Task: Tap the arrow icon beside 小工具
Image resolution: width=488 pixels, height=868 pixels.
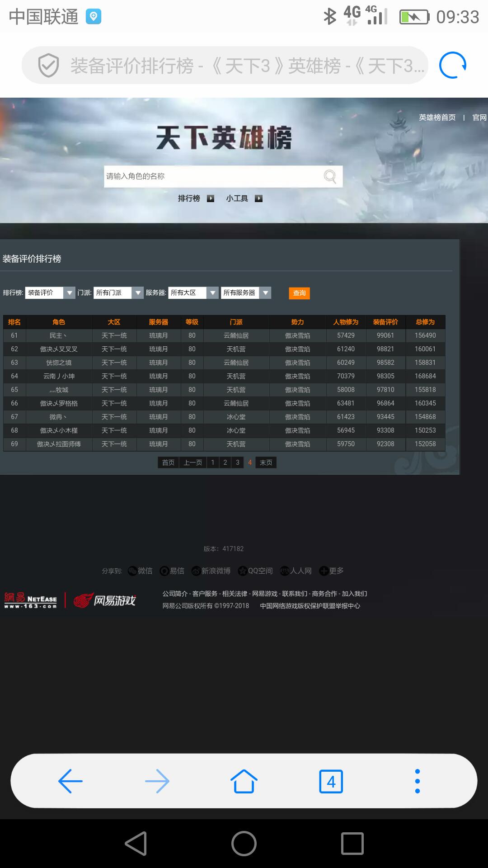Action: pyautogui.click(x=258, y=198)
